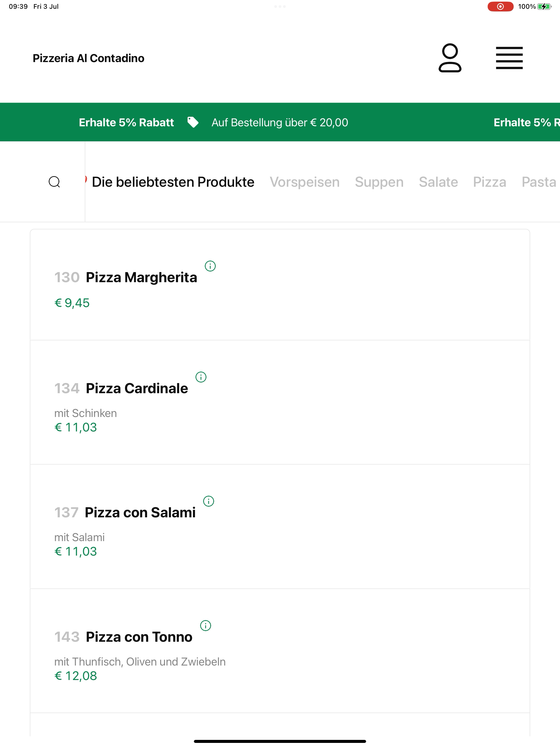
Task: Show info for Pizza Cardinale
Action: pyautogui.click(x=201, y=377)
